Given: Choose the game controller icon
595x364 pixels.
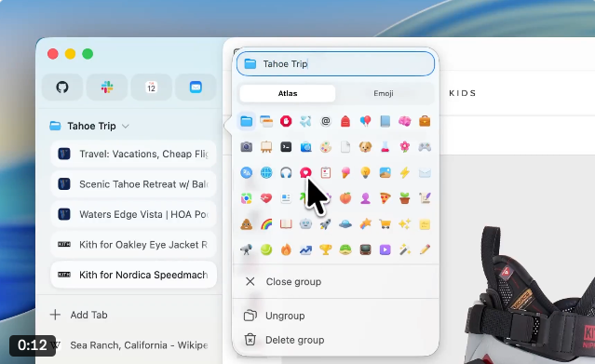Looking at the screenshot, I should pos(425,147).
